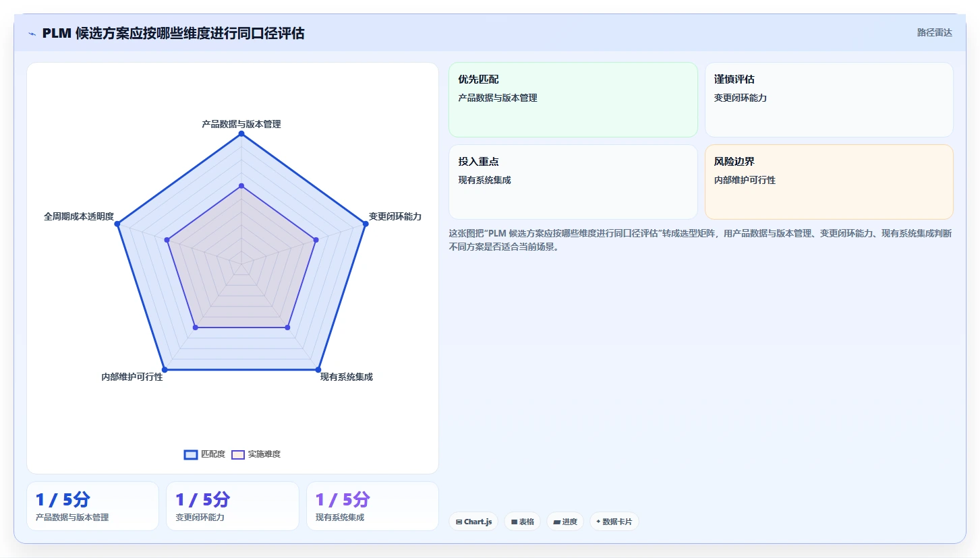Click the Chart.js tag icon
Image resolution: width=980 pixels, height=558 pixels.
pyautogui.click(x=459, y=522)
